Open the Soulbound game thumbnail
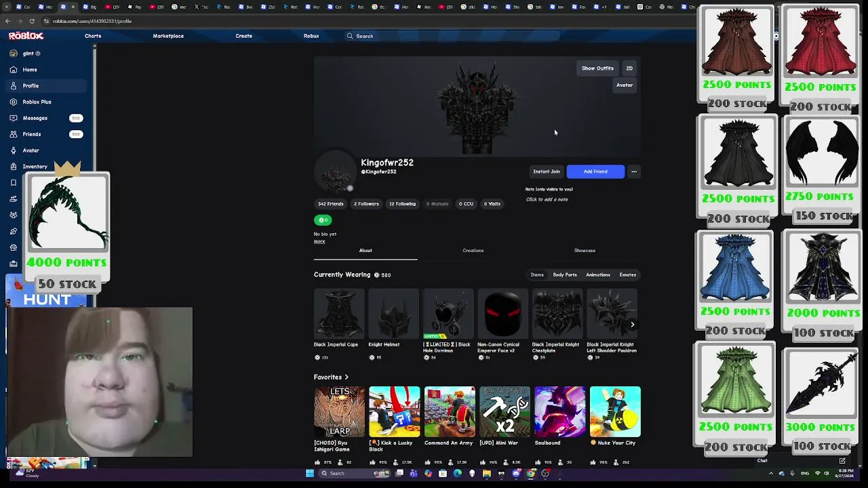 [x=560, y=411]
